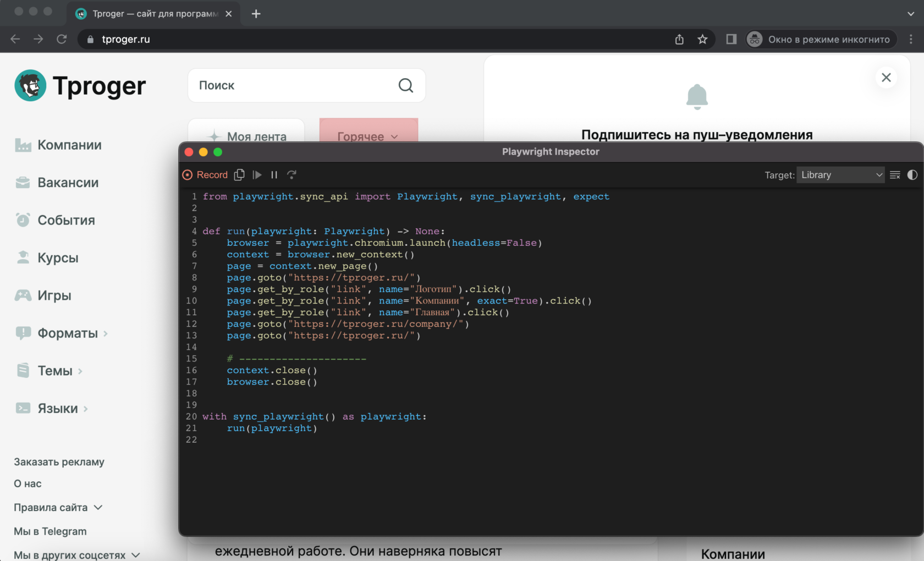Screen dimensions: 924x561
Task: Click the share icon in the address bar
Action: point(679,39)
